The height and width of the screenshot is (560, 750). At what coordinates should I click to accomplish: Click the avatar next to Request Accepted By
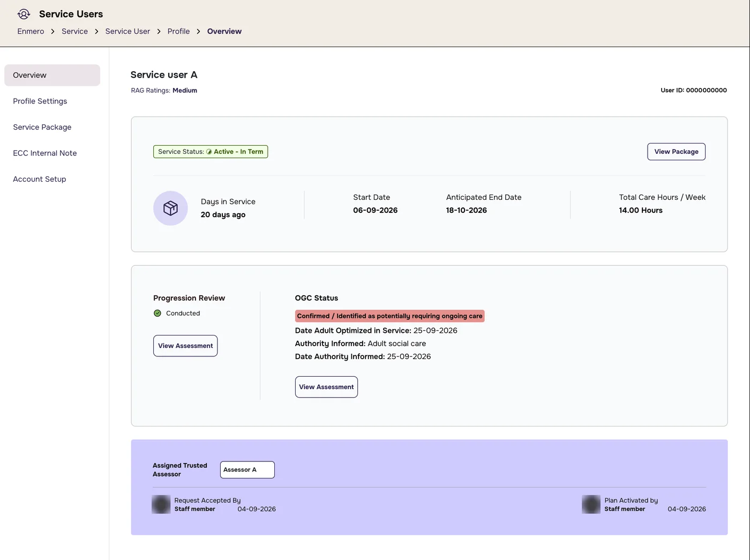coord(161,504)
